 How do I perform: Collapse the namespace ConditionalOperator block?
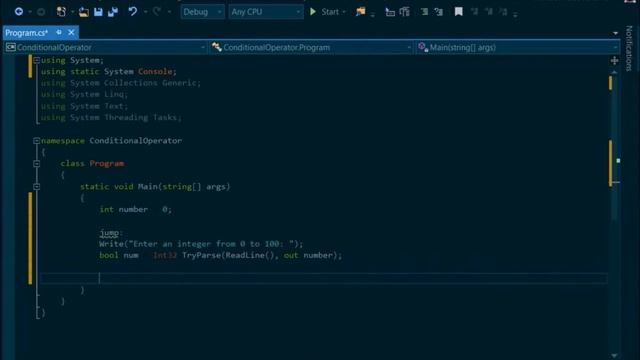[36, 141]
